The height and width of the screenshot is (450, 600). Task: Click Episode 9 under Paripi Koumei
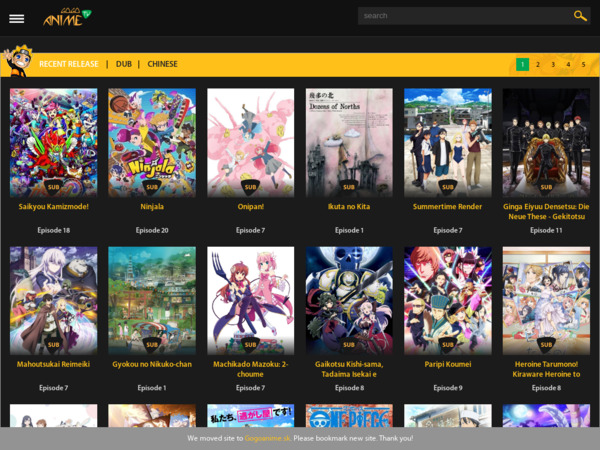[x=448, y=388]
